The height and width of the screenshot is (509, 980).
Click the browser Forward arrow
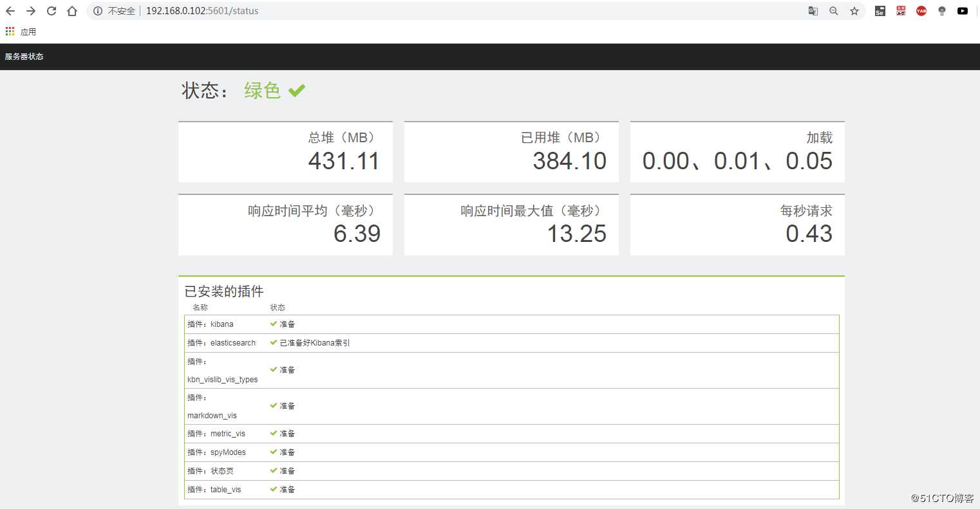coord(31,11)
